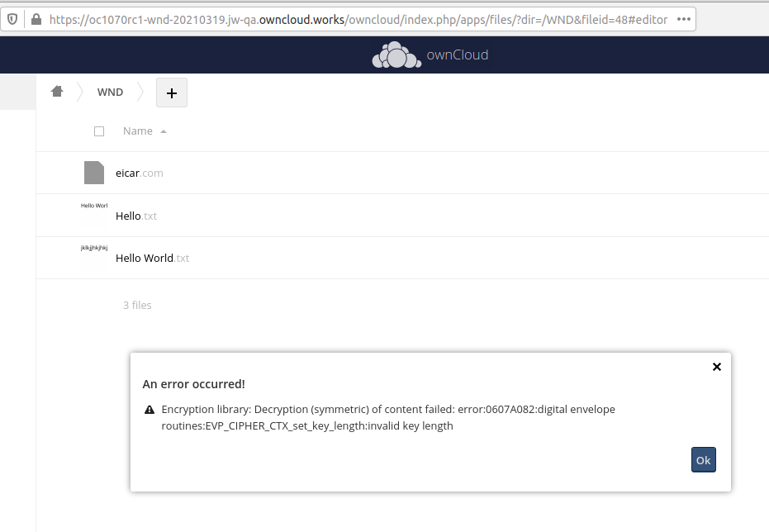Open the browser overflow menu
The height and width of the screenshot is (532, 769).
[x=683, y=19]
